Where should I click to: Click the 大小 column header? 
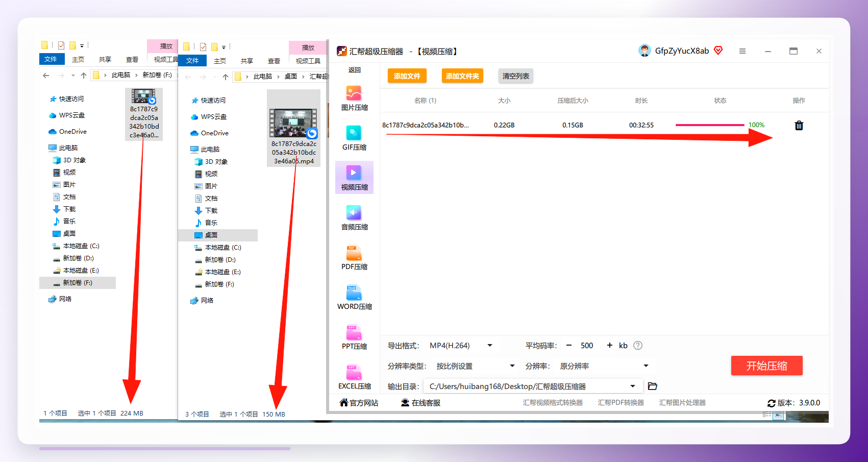(504, 101)
